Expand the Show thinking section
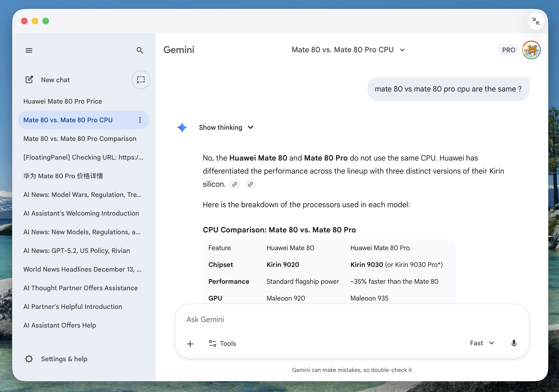This screenshot has height=392, width=559. (226, 127)
